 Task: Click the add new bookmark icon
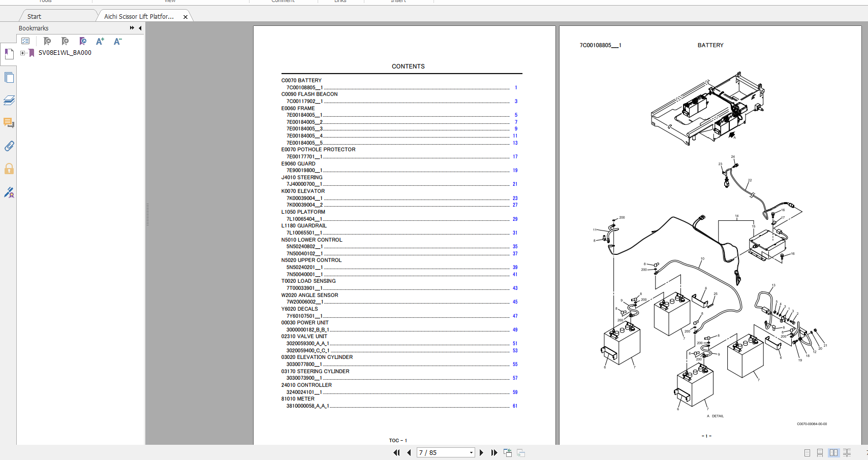65,41
